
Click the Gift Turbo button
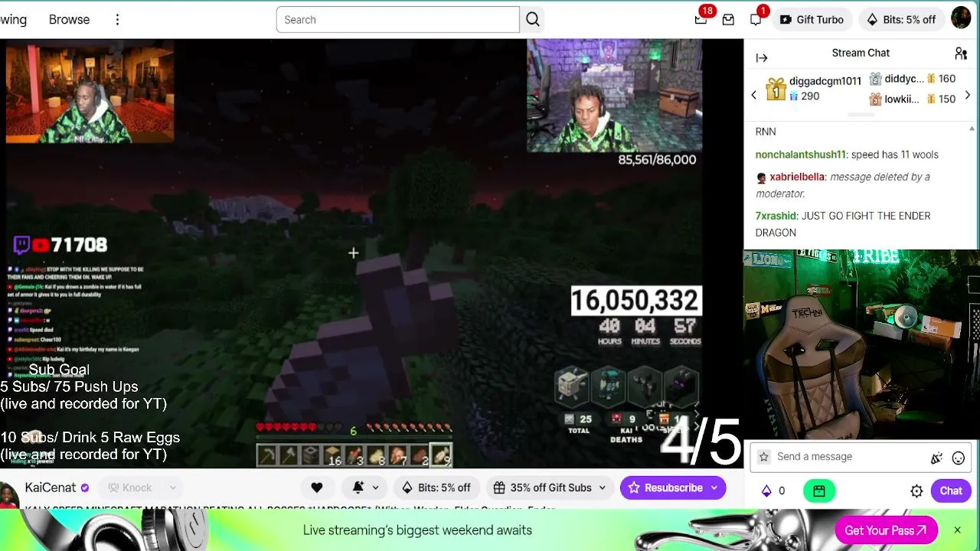coord(812,20)
